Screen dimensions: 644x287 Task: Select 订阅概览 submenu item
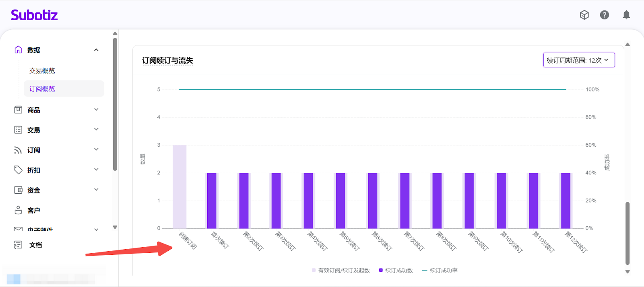click(x=42, y=89)
